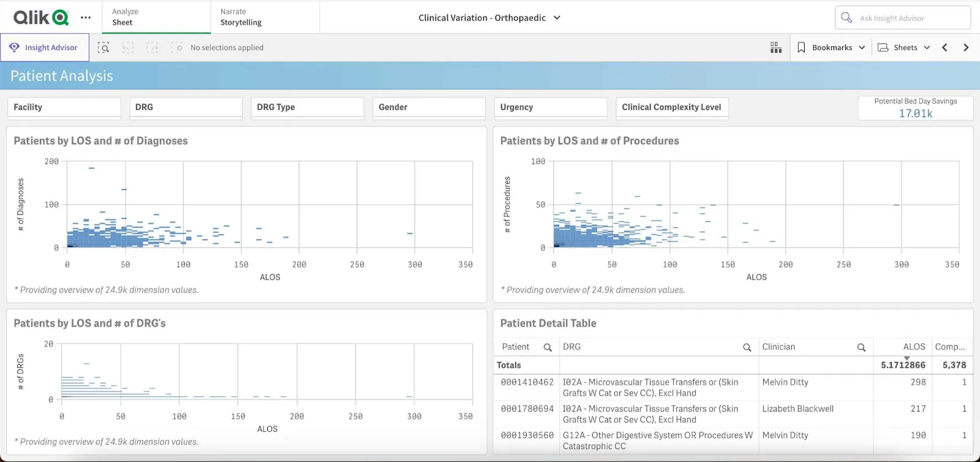Select patient 0001930560 cell
Image resolution: width=980 pixels, height=462 pixels.
pos(527,435)
